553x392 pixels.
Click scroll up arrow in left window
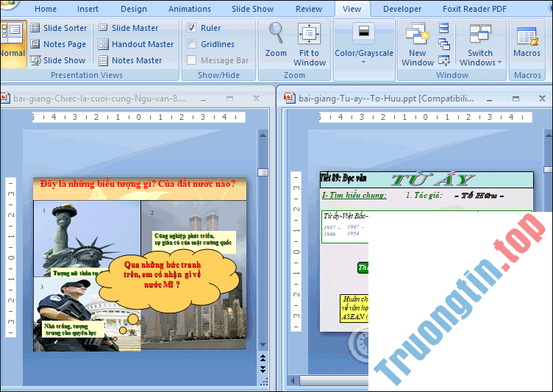(x=263, y=135)
